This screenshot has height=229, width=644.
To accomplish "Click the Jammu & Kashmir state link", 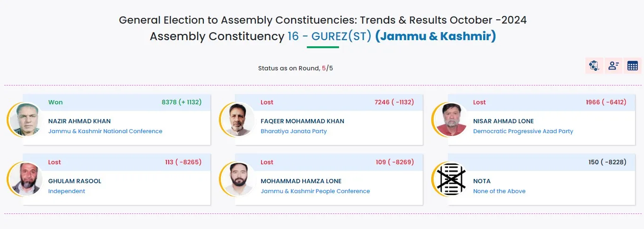I will [435, 36].
